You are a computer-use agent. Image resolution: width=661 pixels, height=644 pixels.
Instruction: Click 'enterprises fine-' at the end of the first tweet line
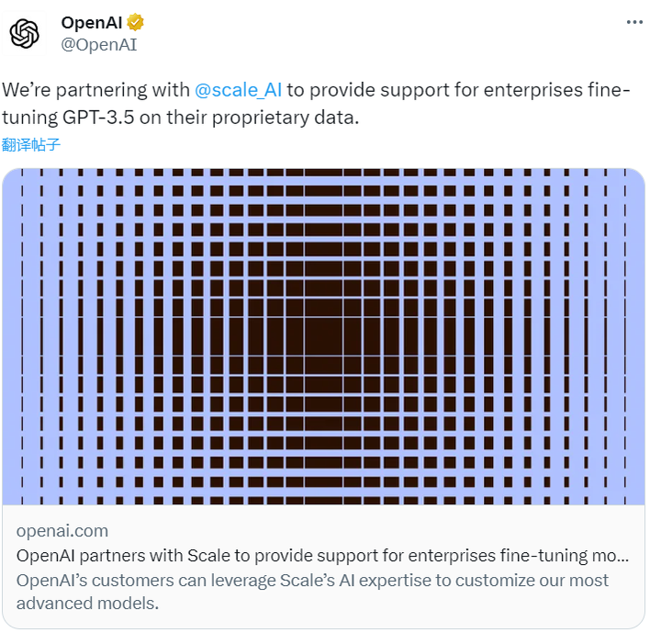click(x=557, y=90)
